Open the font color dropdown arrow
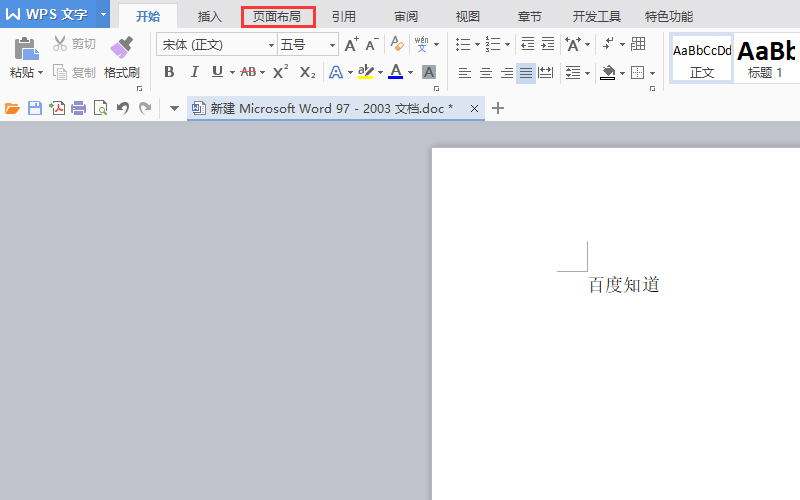 (410, 72)
